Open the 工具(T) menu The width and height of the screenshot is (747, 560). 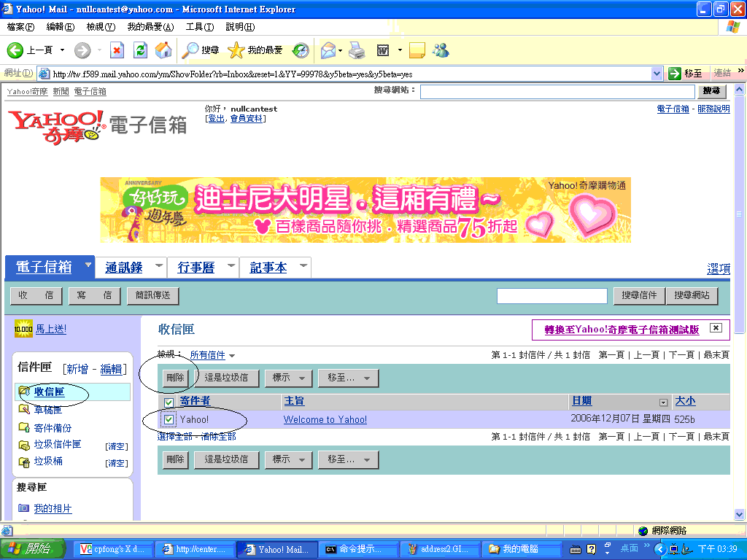point(199,27)
